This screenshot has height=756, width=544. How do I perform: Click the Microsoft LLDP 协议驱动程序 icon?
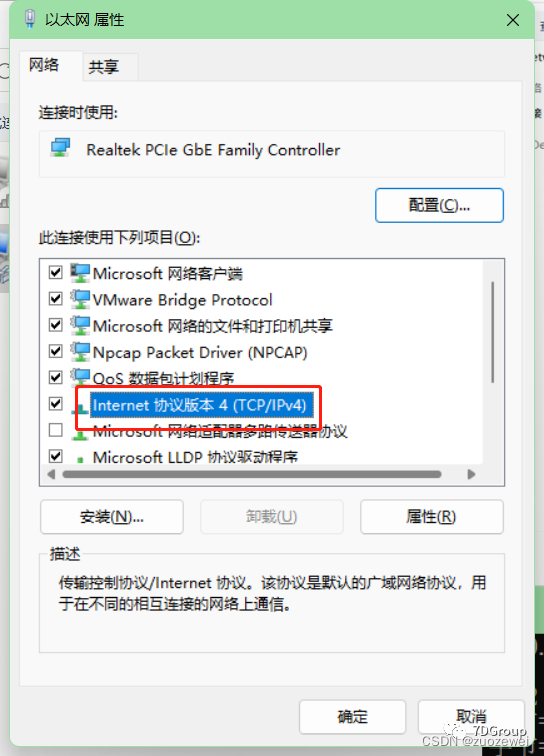80,458
